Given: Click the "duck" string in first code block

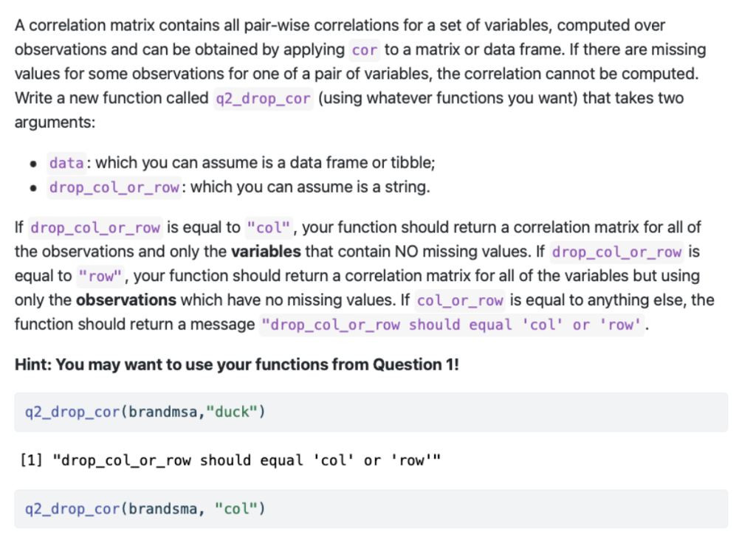Looking at the screenshot, I should point(231,412).
